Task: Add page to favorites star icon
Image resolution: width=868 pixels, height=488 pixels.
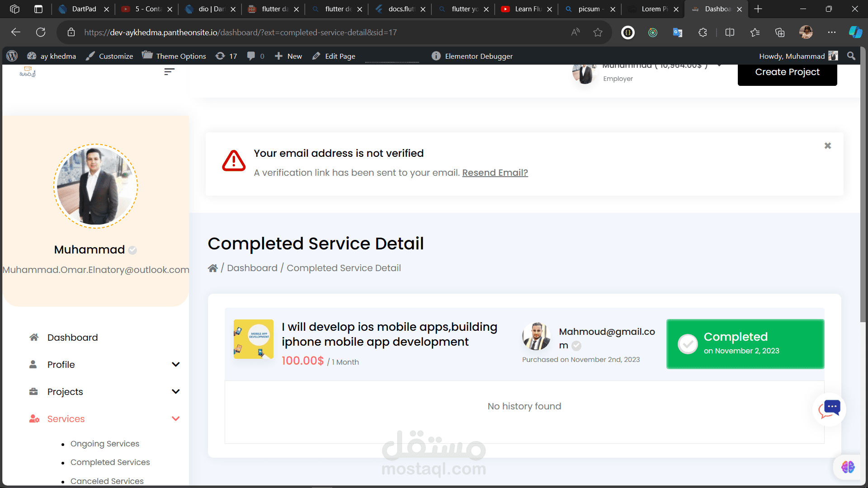Action: click(x=598, y=33)
